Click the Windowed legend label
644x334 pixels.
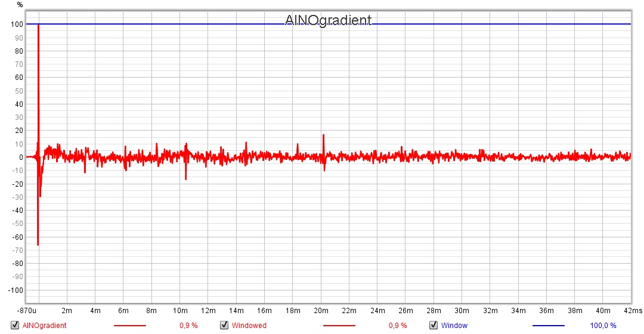pyautogui.click(x=249, y=326)
